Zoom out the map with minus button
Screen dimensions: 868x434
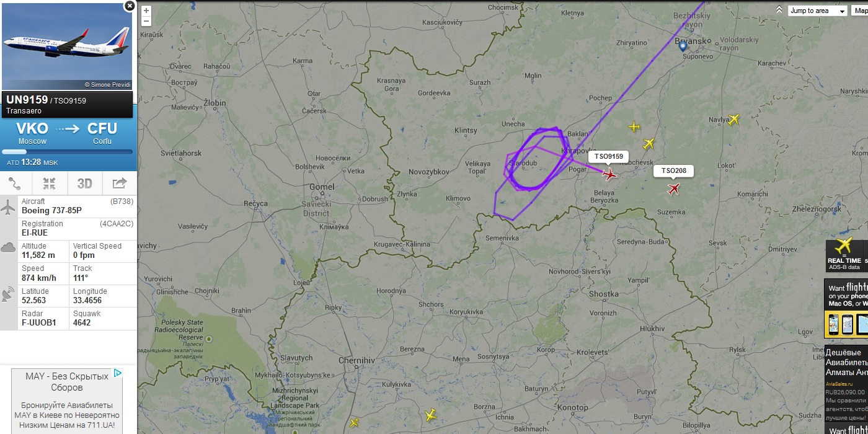(x=146, y=21)
